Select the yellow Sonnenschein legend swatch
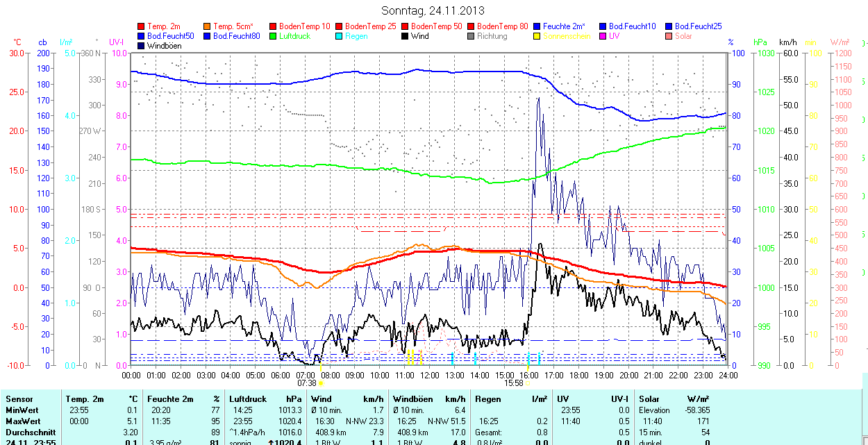 [537, 36]
